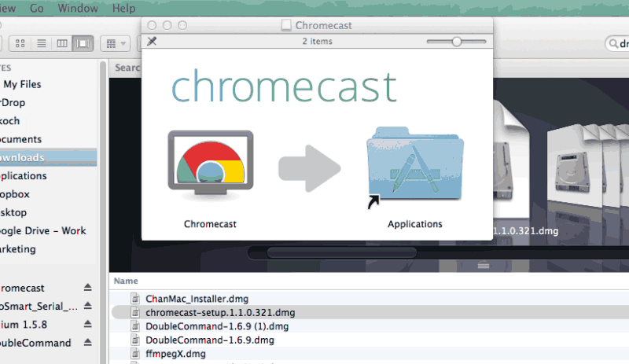The height and width of the screenshot is (364, 629).
Task: Open the Documents sidebar folder
Action: [x=21, y=139]
